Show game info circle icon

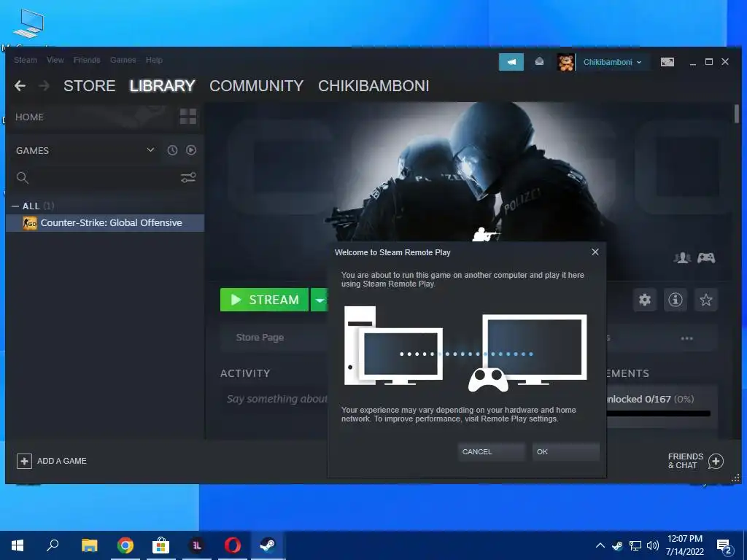click(675, 300)
